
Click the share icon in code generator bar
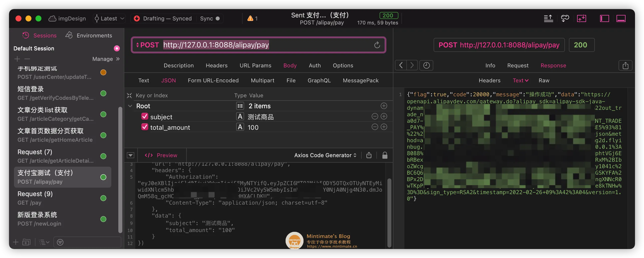pos(369,155)
